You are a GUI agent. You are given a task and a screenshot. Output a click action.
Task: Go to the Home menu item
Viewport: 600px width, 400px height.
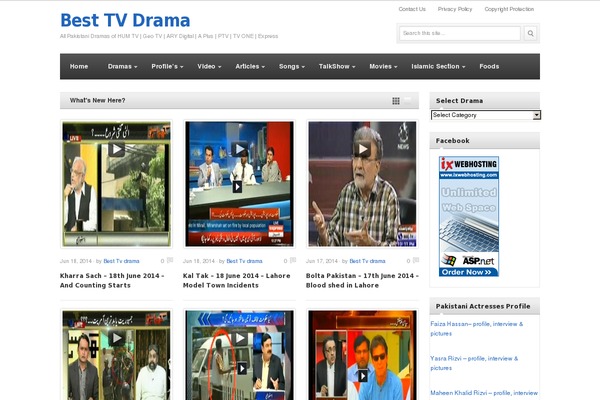point(79,67)
